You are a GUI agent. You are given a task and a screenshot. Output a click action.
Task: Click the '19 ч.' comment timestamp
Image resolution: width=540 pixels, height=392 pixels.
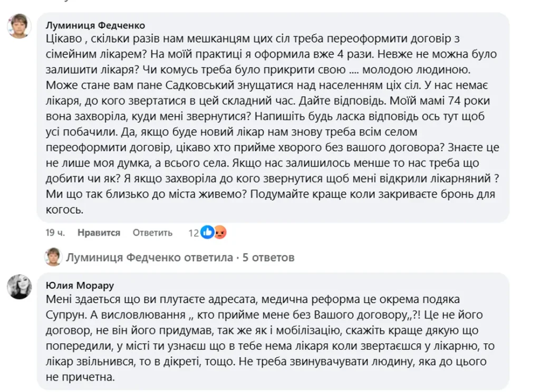[x=54, y=233]
